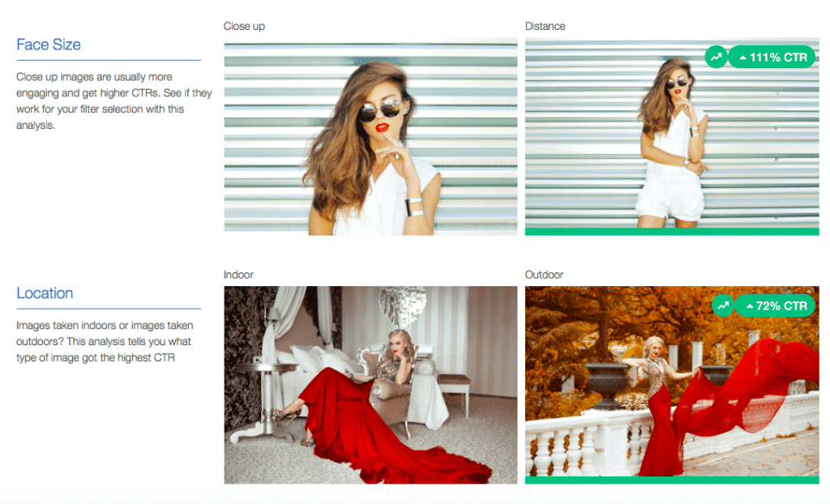Click the Face Size heading
Viewport: 830px width, 504px height.
coord(49,45)
